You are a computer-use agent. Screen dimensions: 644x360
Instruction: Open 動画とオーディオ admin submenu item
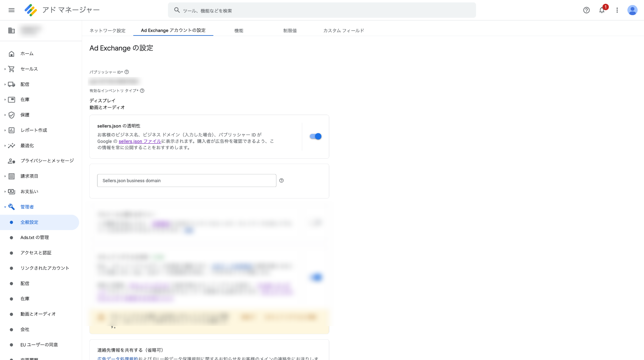point(38,314)
